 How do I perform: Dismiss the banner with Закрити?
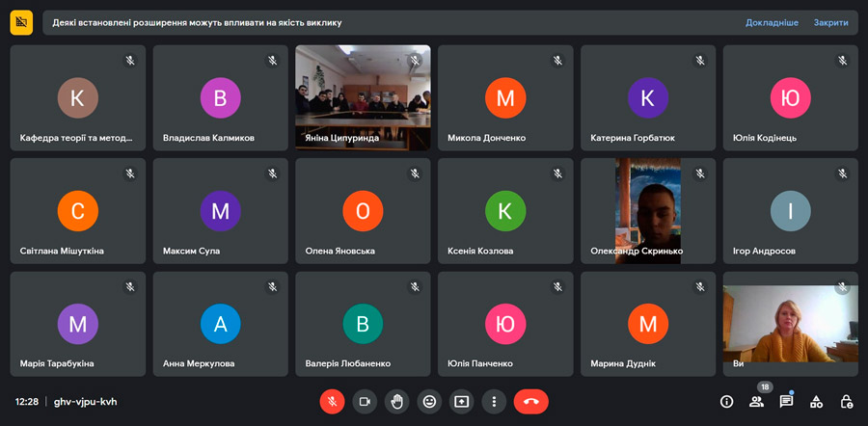coord(830,22)
